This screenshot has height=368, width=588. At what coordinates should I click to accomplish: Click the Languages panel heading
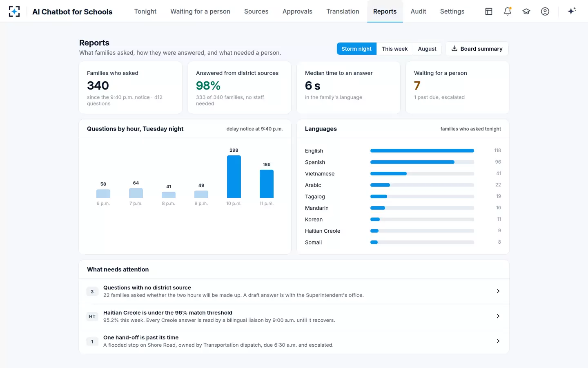tap(321, 129)
